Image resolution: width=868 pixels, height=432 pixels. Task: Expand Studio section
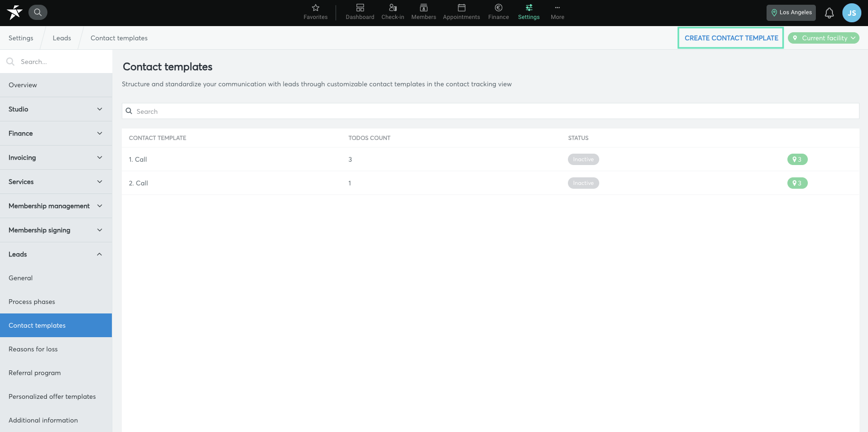click(x=56, y=109)
